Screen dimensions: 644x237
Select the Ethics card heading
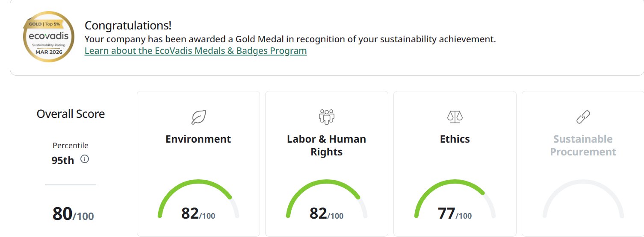[x=455, y=139]
